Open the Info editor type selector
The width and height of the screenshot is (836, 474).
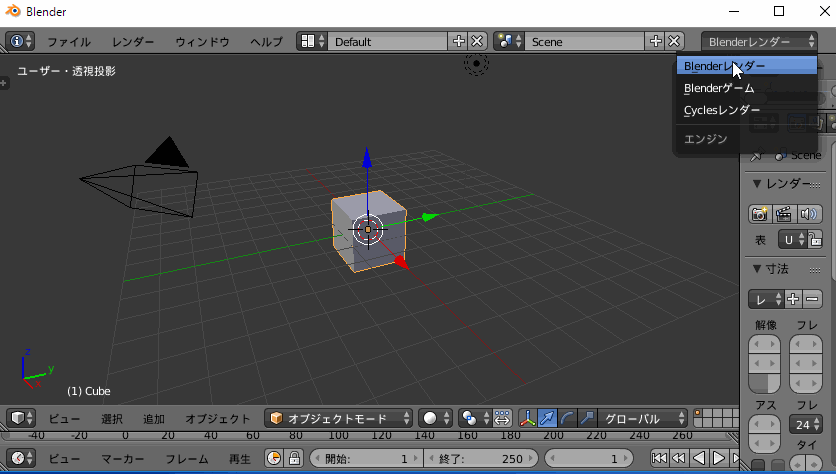(x=20, y=41)
